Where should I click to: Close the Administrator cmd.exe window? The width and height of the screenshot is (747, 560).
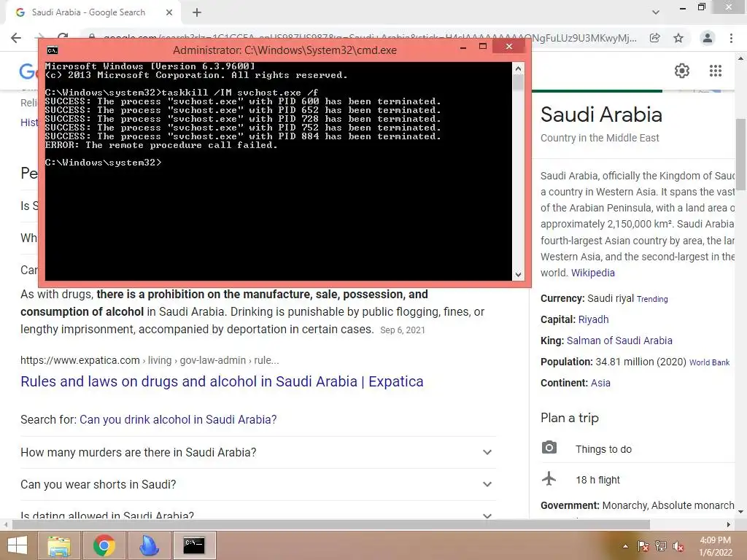[x=508, y=46]
